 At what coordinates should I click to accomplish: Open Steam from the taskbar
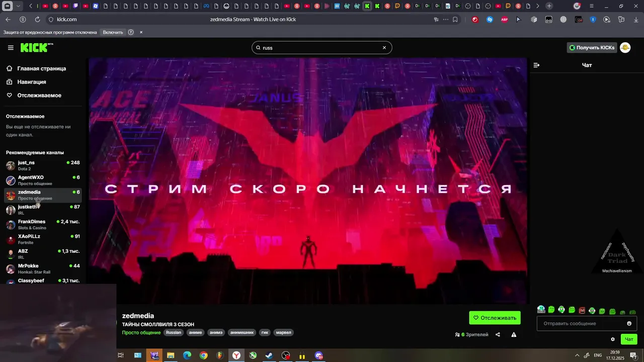pyautogui.click(x=269, y=355)
